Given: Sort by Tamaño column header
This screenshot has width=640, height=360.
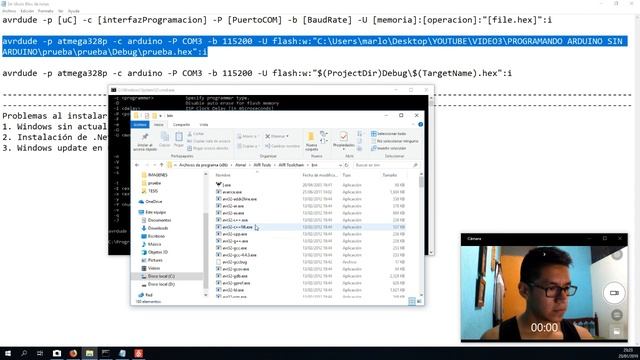Looking at the screenshot, I should [390, 175].
